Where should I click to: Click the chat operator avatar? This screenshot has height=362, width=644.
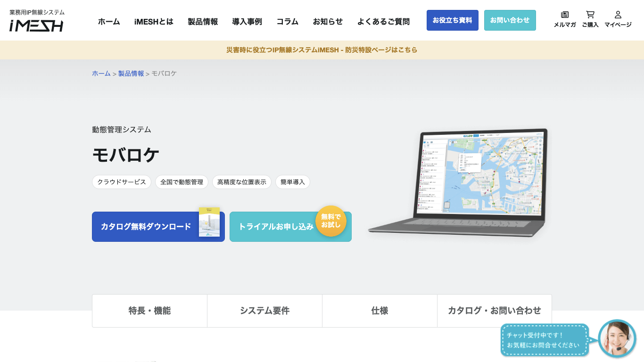(617, 339)
